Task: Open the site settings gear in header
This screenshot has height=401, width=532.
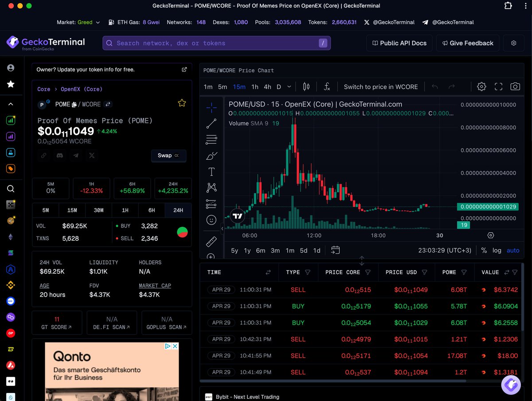Action: point(514,43)
